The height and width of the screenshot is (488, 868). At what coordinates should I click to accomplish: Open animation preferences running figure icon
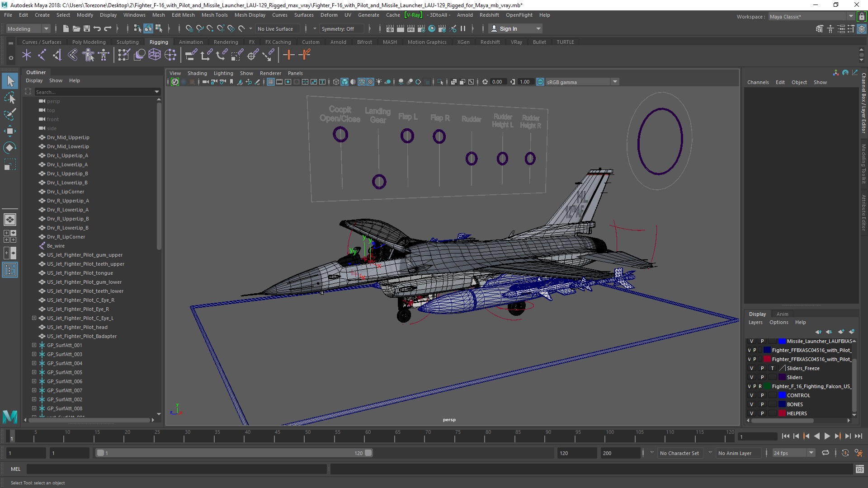(859, 453)
